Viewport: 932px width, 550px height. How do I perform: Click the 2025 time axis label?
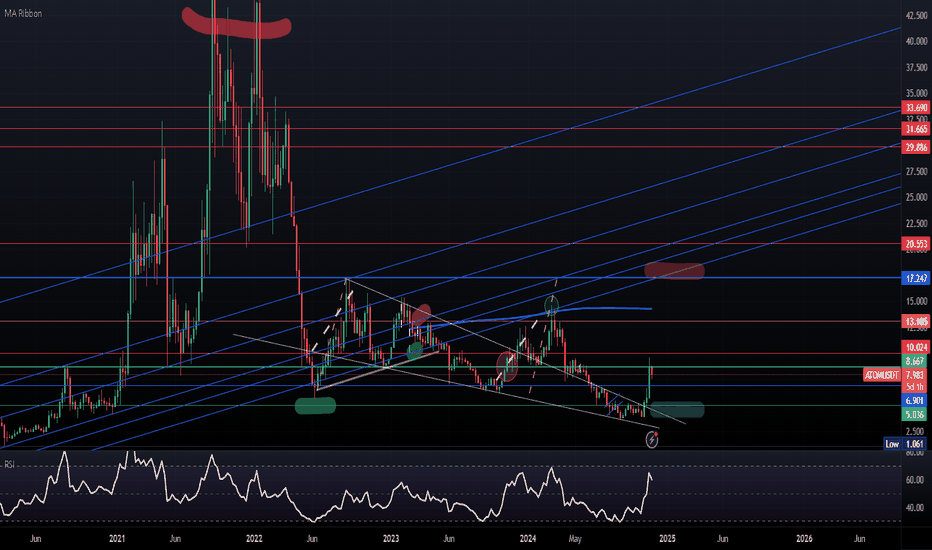(667, 539)
